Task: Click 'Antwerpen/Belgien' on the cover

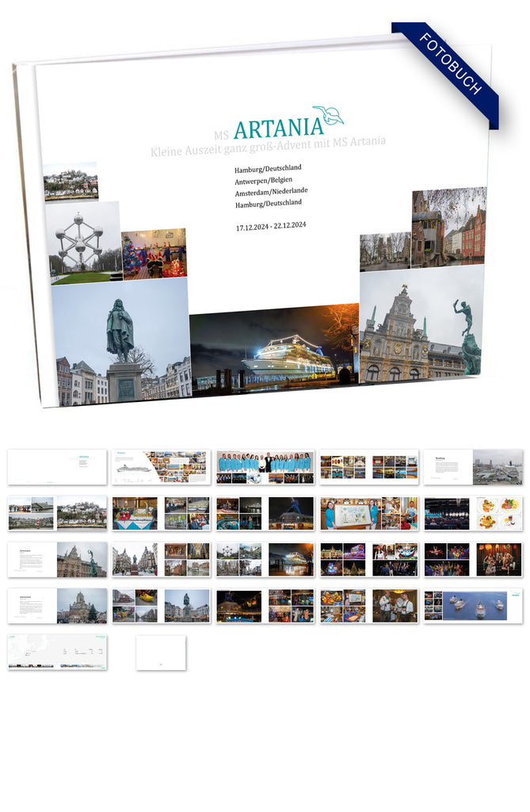Action: 264,181
